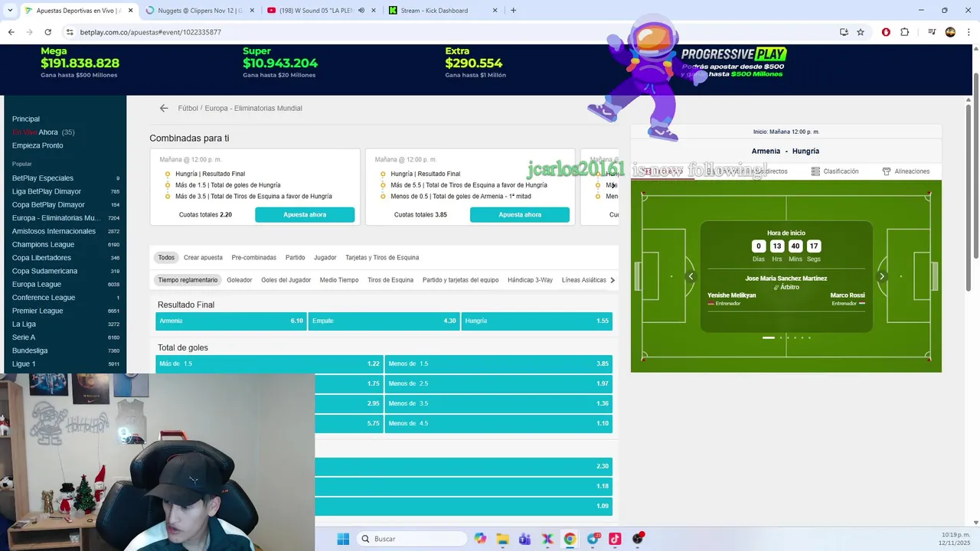Viewport: 980px width, 551px height.
Task: Open the install/cast icon in address bar
Action: tap(844, 32)
